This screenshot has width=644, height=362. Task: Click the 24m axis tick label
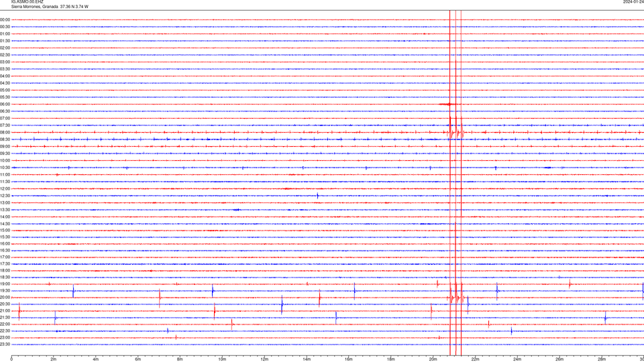[517, 359]
